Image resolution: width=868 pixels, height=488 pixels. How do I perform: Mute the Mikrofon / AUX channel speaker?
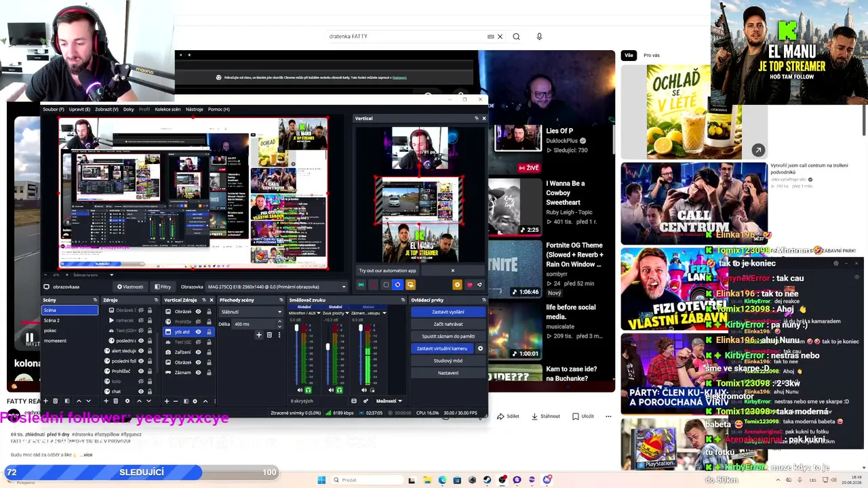tap(300, 390)
